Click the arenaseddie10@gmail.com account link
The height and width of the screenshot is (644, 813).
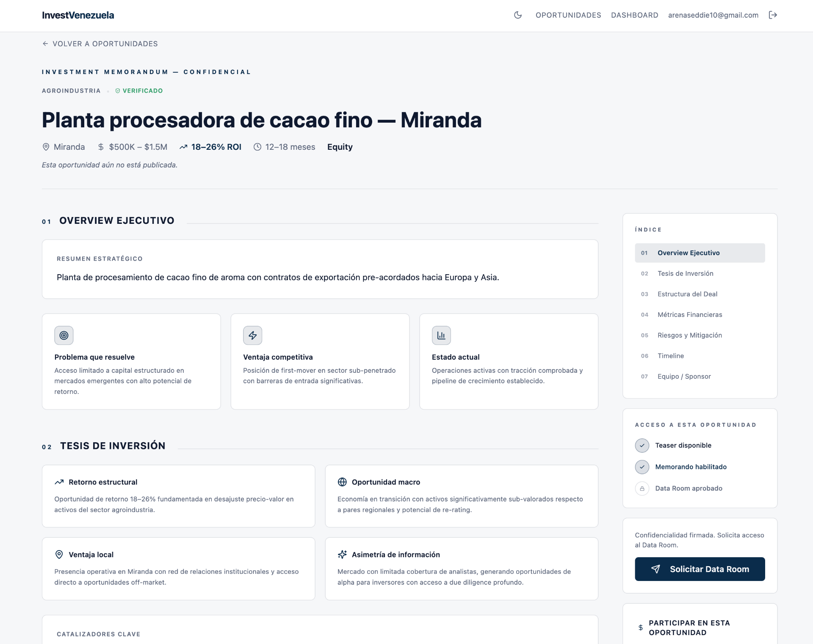713,15
